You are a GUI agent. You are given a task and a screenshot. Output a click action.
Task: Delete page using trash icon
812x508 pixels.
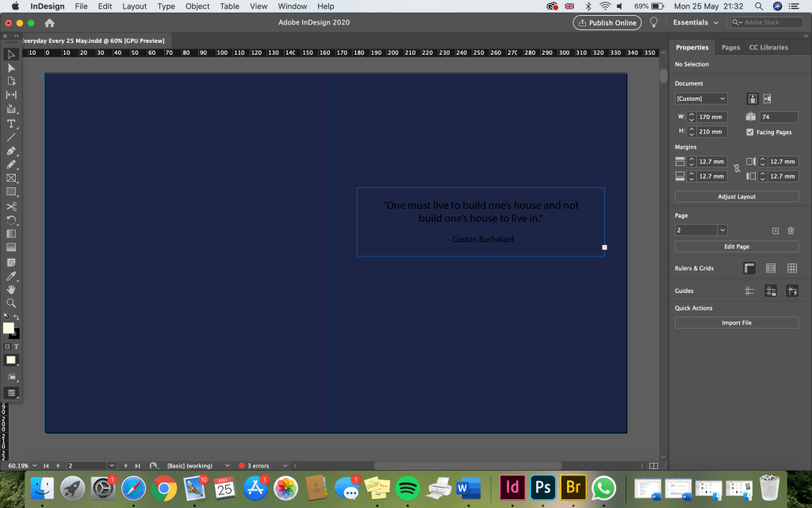[x=791, y=230]
